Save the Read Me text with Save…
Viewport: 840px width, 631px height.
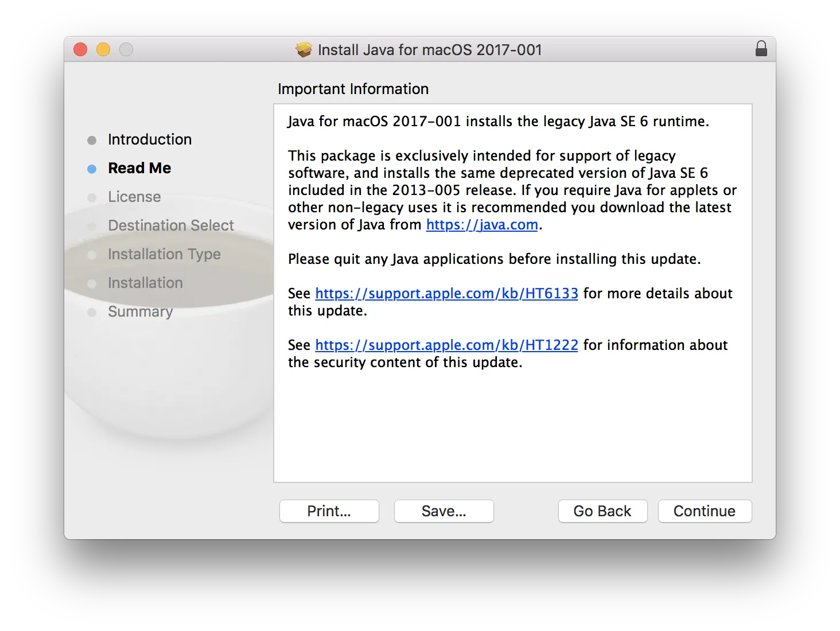click(x=444, y=511)
